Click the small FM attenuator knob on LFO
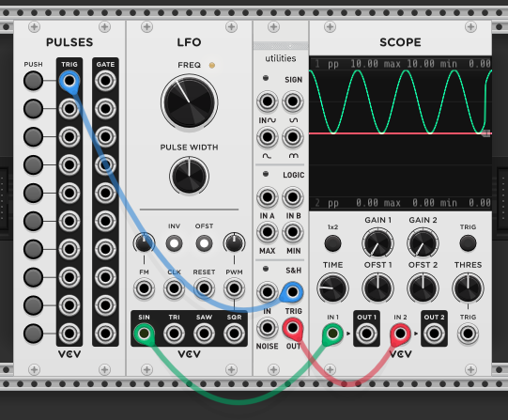This screenshot has width=508, height=420. point(144,242)
